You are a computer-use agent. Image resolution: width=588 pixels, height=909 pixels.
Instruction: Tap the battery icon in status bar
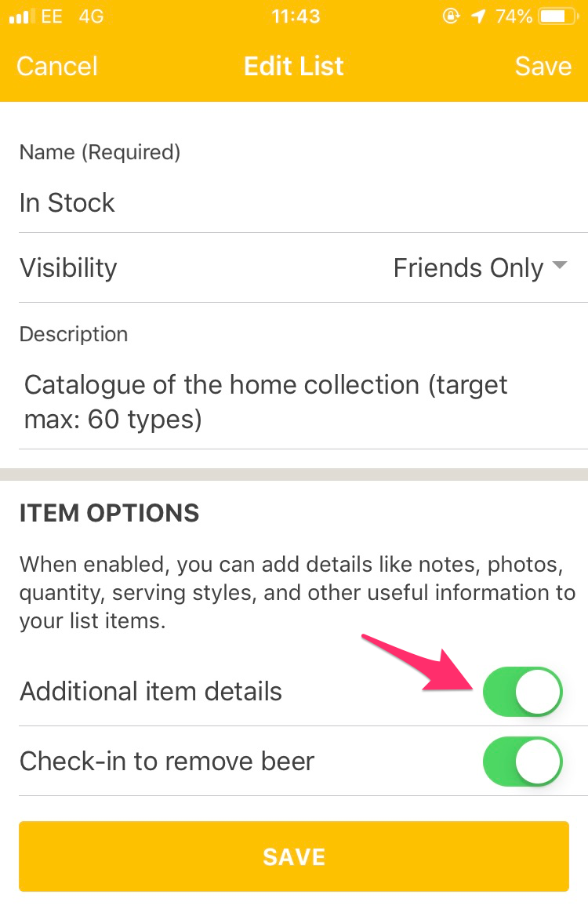[558, 16]
